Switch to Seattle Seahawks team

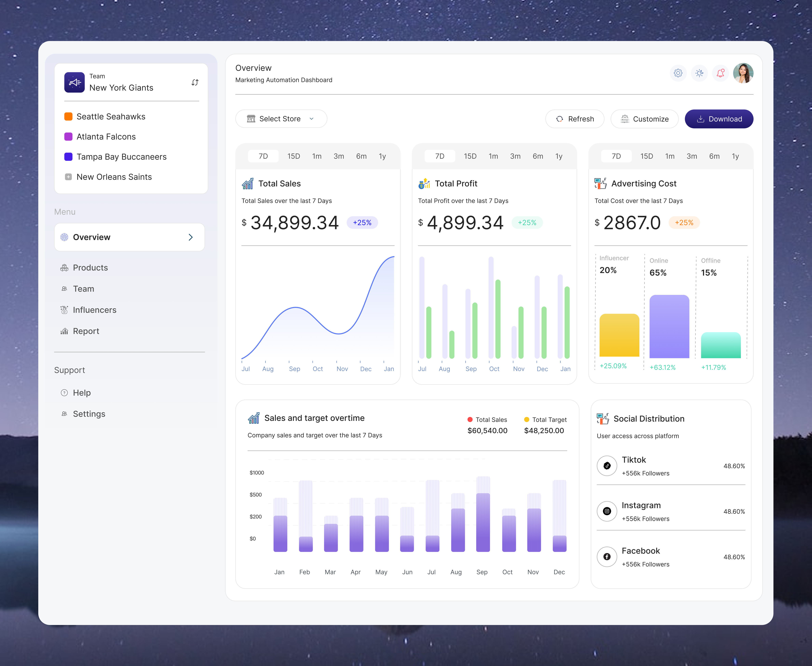click(105, 117)
